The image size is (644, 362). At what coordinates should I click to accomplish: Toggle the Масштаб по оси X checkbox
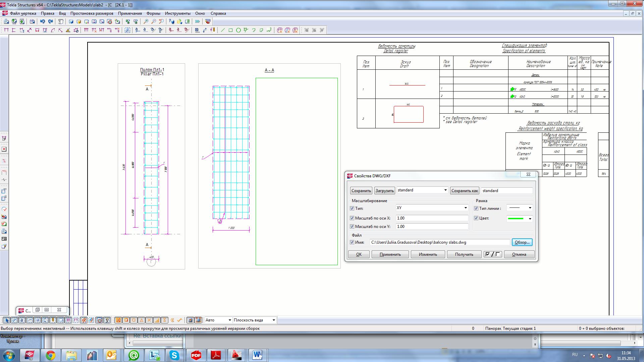(352, 218)
